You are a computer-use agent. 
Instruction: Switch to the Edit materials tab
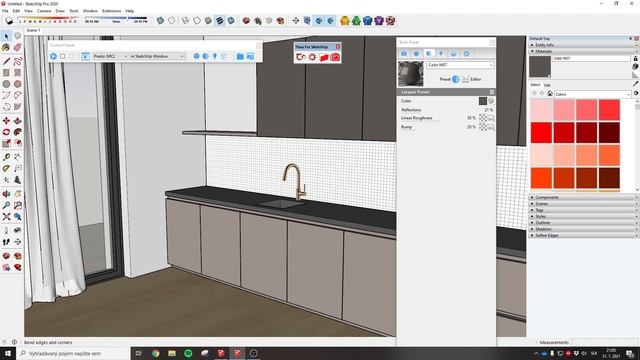click(547, 85)
